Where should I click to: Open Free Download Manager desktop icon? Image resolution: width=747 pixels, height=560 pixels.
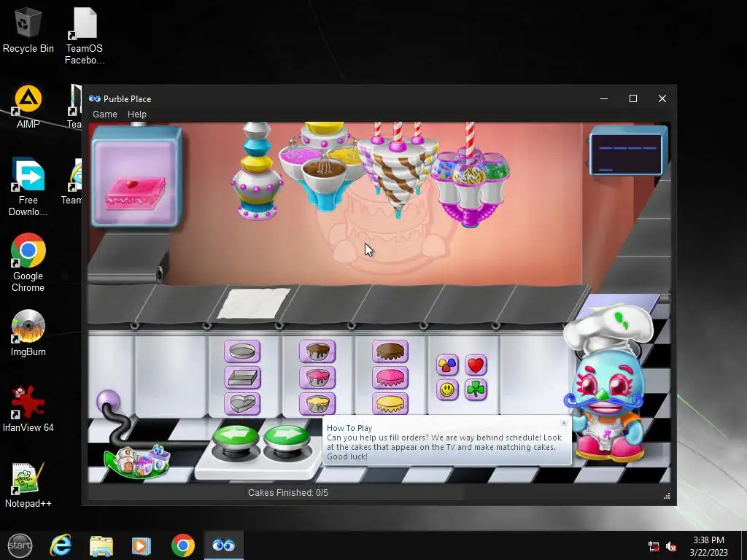point(28,187)
